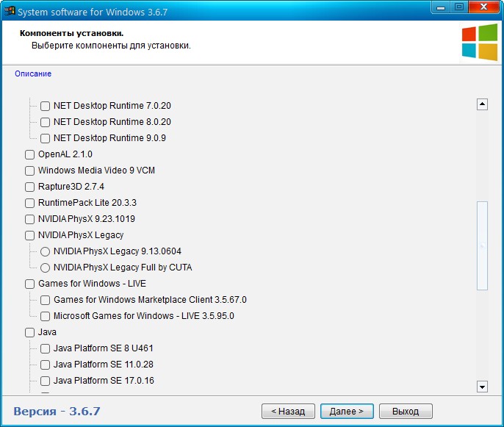
Task: Click the scrollbar down arrow
Action: (x=482, y=387)
